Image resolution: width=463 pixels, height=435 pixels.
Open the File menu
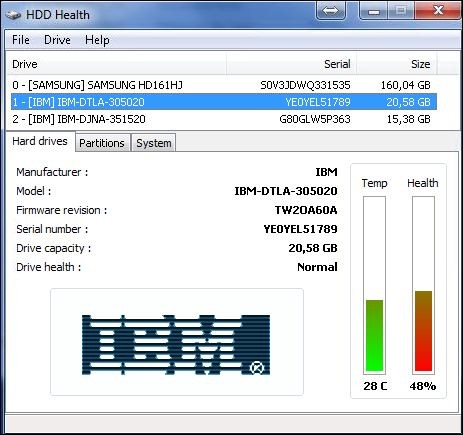[x=21, y=40]
